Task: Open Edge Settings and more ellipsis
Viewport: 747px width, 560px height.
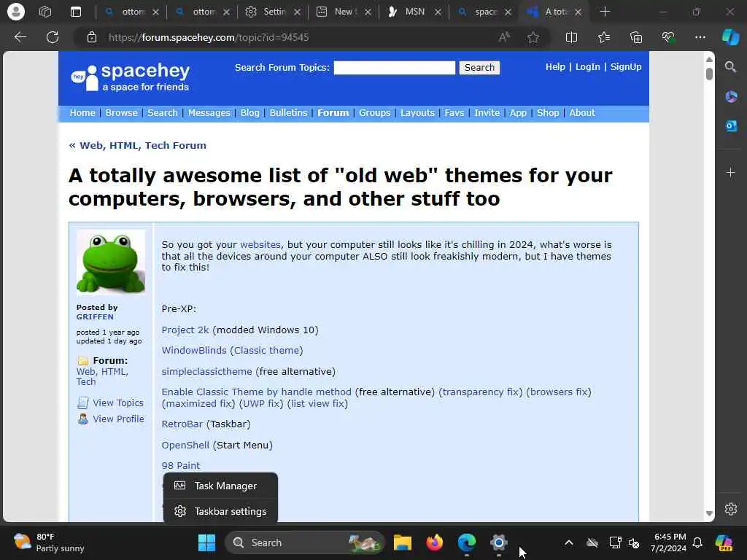Action: tap(700, 37)
